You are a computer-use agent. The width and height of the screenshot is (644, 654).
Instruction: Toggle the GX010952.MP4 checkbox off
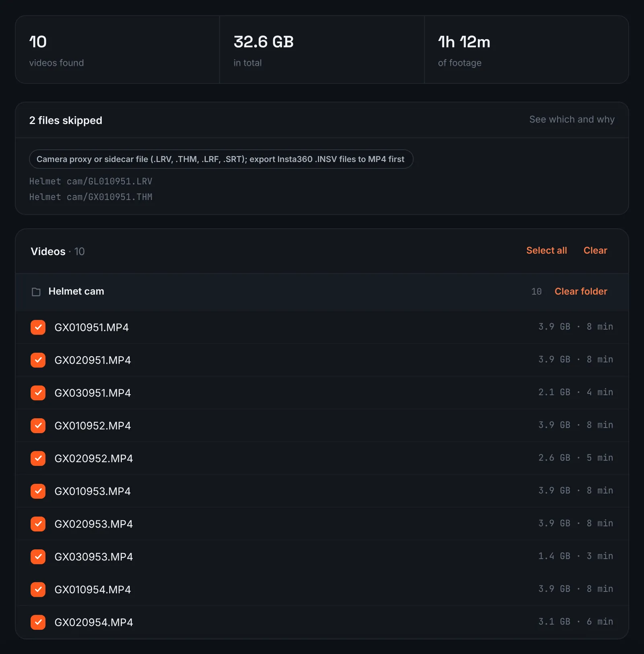(38, 426)
